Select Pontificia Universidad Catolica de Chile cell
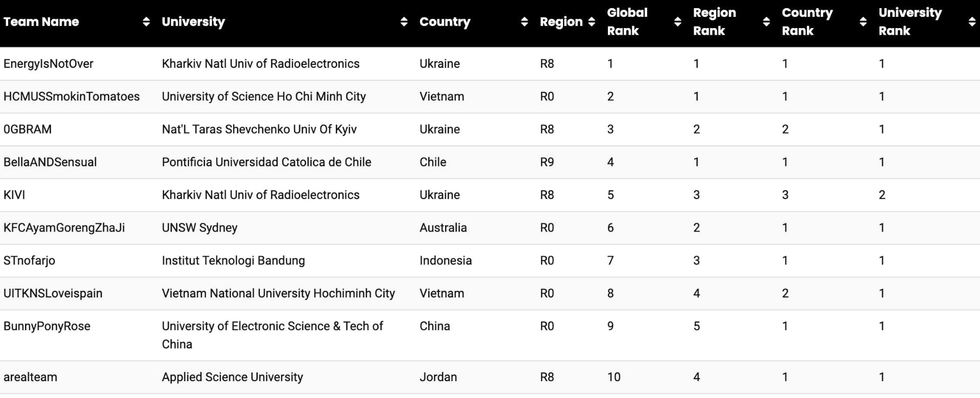 pyautogui.click(x=266, y=162)
